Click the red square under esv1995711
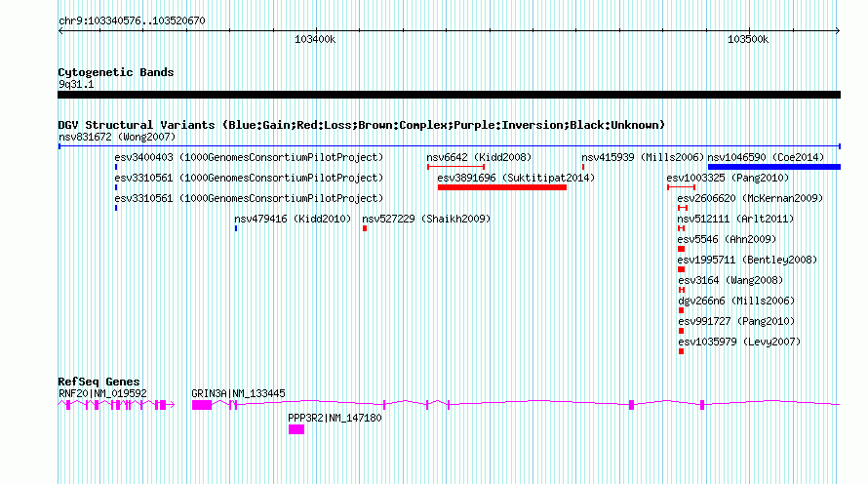 coord(682,269)
